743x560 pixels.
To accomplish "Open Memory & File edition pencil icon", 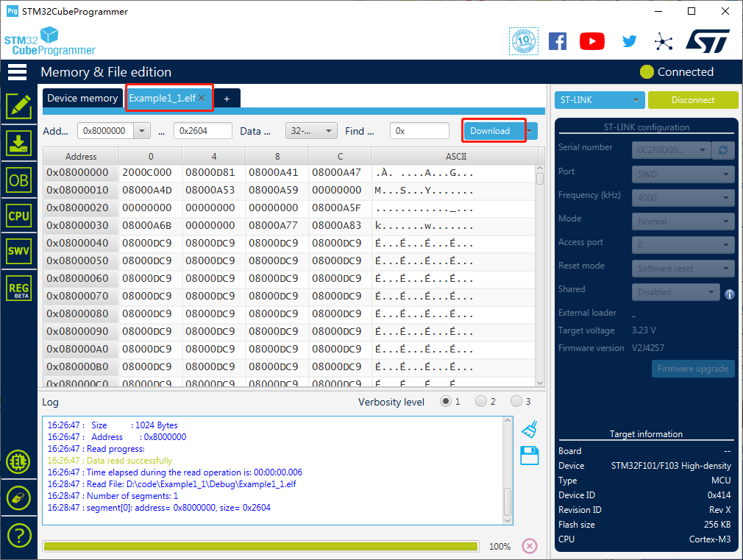I will click(18, 106).
